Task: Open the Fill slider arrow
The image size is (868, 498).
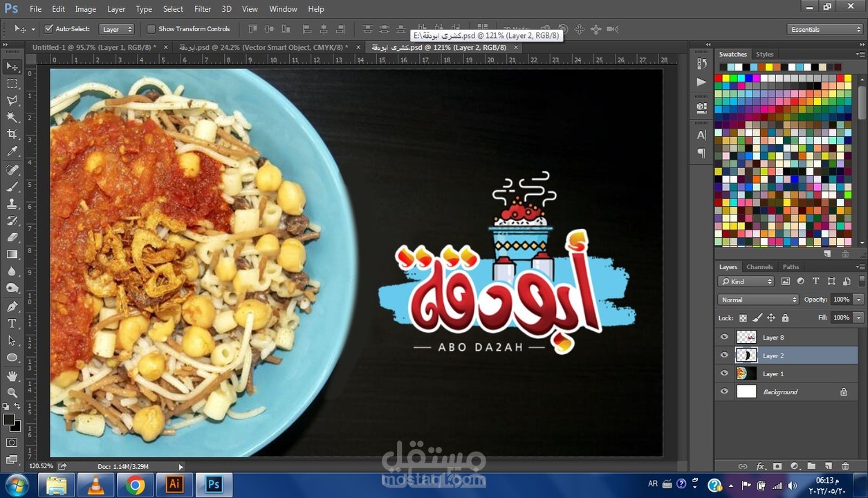Action: (858, 317)
